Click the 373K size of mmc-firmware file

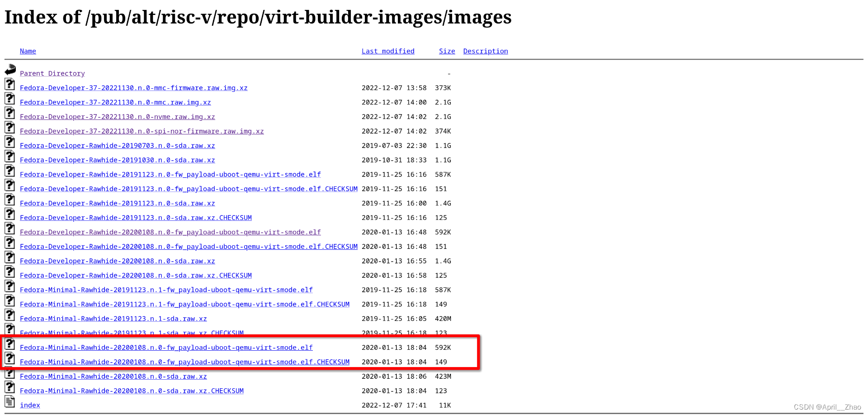coord(443,88)
